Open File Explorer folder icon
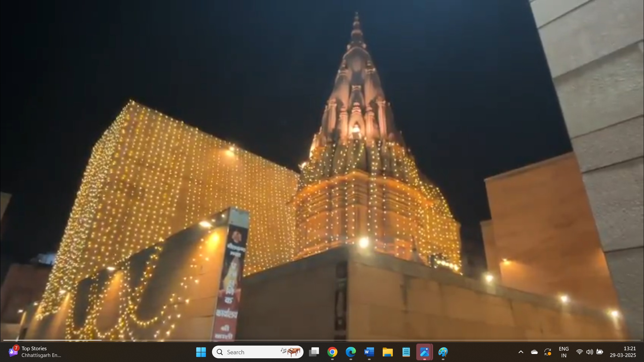The width and height of the screenshot is (644, 362). pyautogui.click(x=387, y=352)
